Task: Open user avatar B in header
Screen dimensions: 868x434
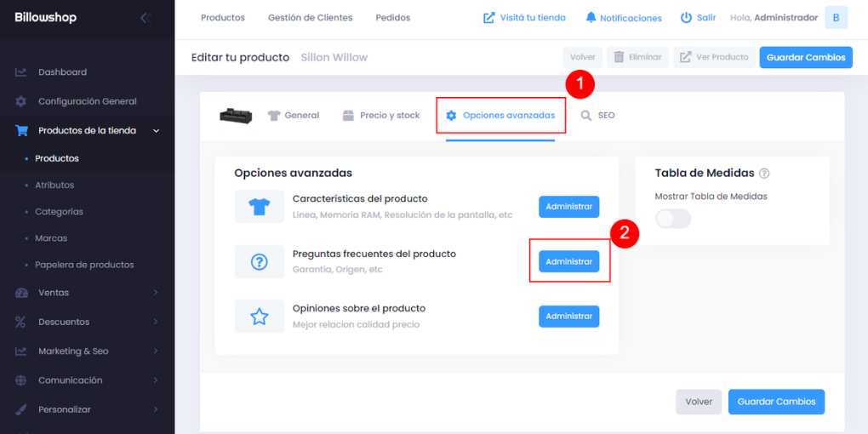Action: coord(836,18)
